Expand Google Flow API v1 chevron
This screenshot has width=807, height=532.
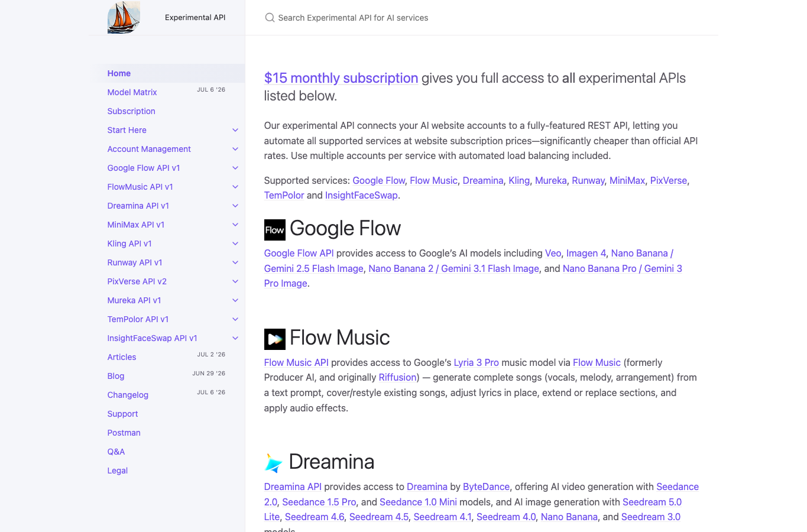coord(235,168)
